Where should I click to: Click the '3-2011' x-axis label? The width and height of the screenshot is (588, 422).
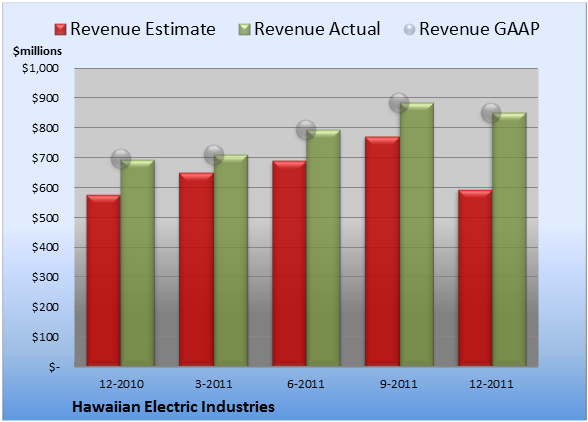click(214, 384)
